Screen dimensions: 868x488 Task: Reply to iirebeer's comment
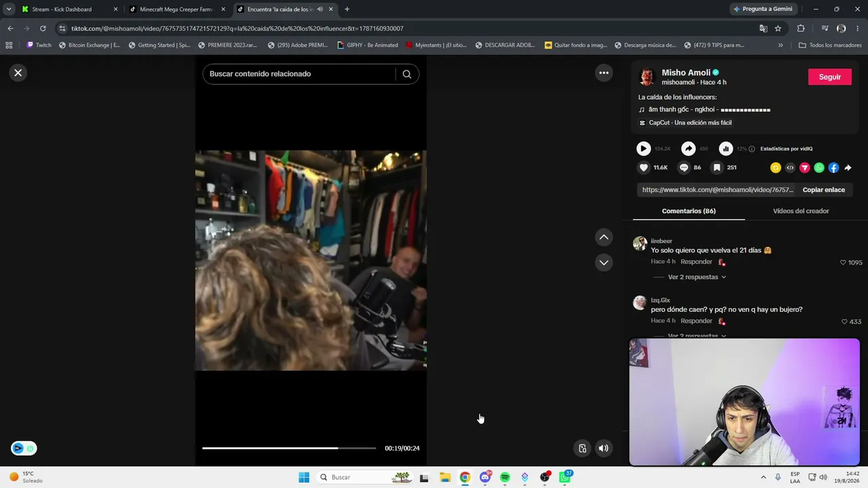696,262
